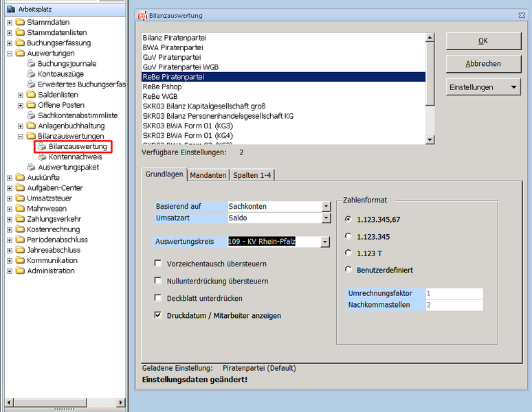This screenshot has width=532, height=412.
Task: Open the Basierend auf dropdown arrow
Action: click(x=326, y=206)
